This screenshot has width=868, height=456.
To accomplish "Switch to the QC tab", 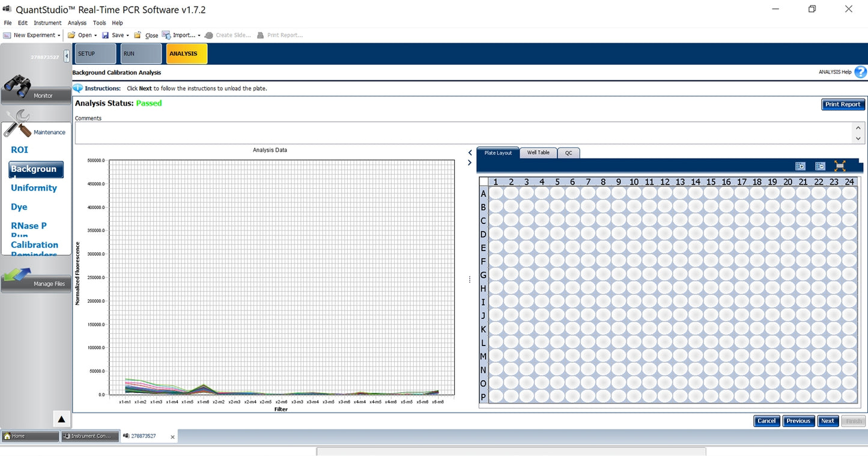I will pyautogui.click(x=568, y=153).
